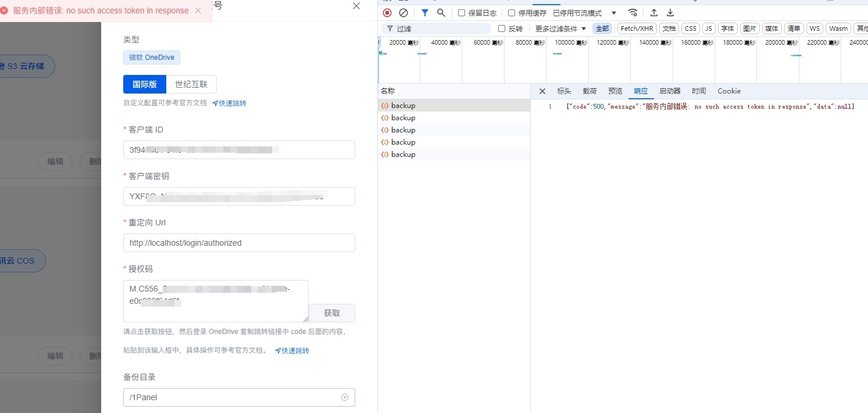Click the 200000 毫秒 timeline overview marker
This screenshot has height=413, width=868.
[x=781, y=42]
